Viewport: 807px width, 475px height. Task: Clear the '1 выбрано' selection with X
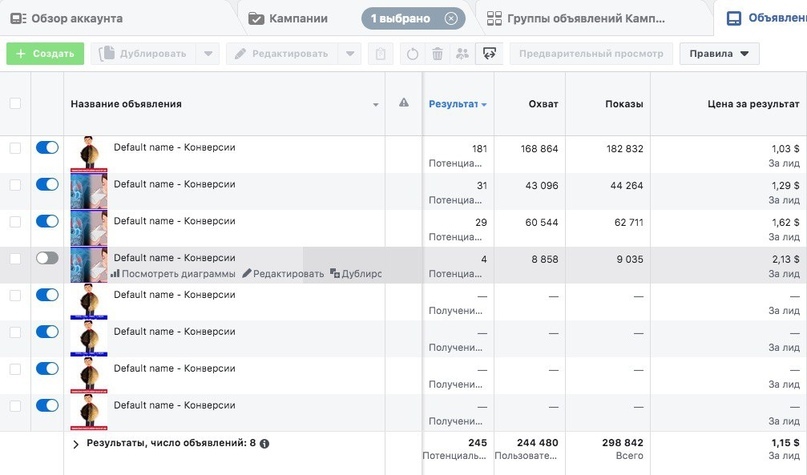click(x=451, y=19)
